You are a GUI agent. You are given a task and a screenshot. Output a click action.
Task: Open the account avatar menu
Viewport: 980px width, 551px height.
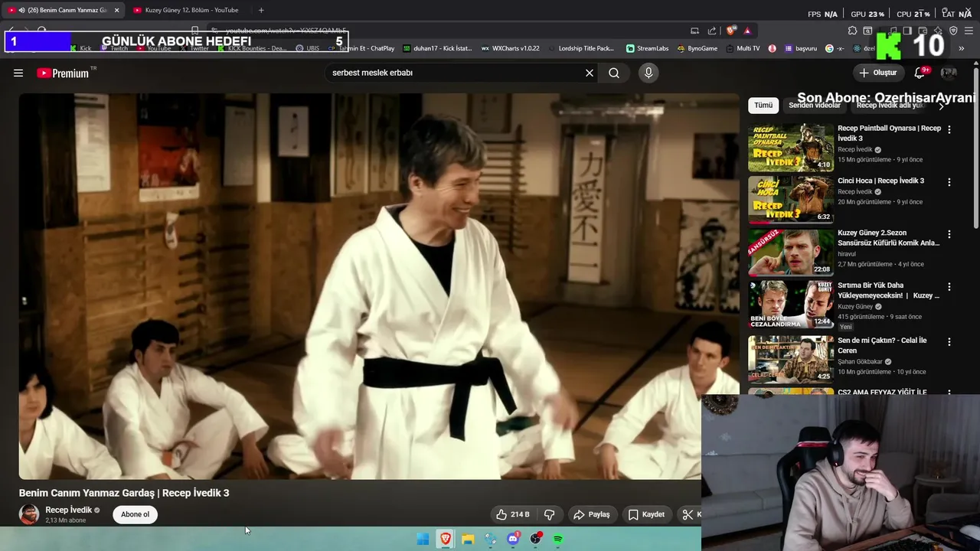tap(949, 73)
